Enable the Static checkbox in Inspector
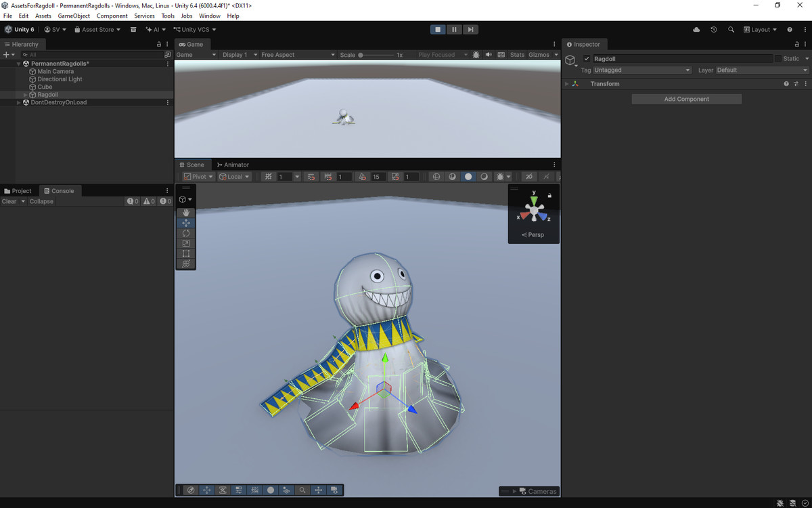 tap(778, 59)
